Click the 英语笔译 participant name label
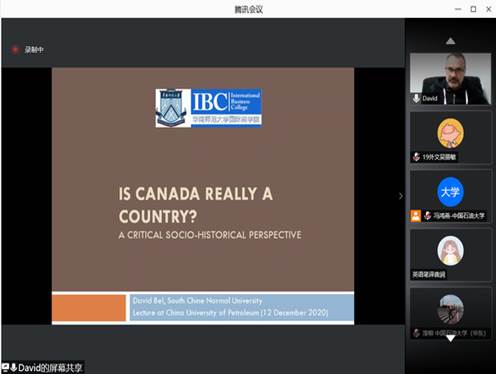Image resolution: width=496 pixels, height=374 pixels. click(429, 274)
